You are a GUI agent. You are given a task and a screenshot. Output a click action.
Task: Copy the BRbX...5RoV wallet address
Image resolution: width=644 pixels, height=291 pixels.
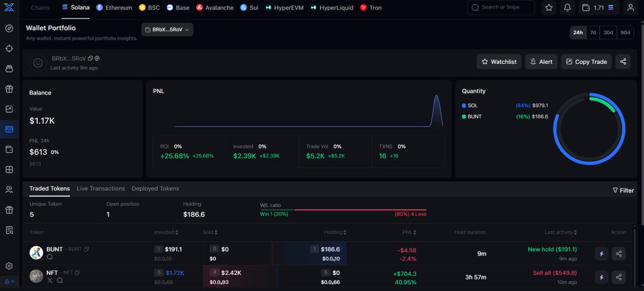point(91,58)
